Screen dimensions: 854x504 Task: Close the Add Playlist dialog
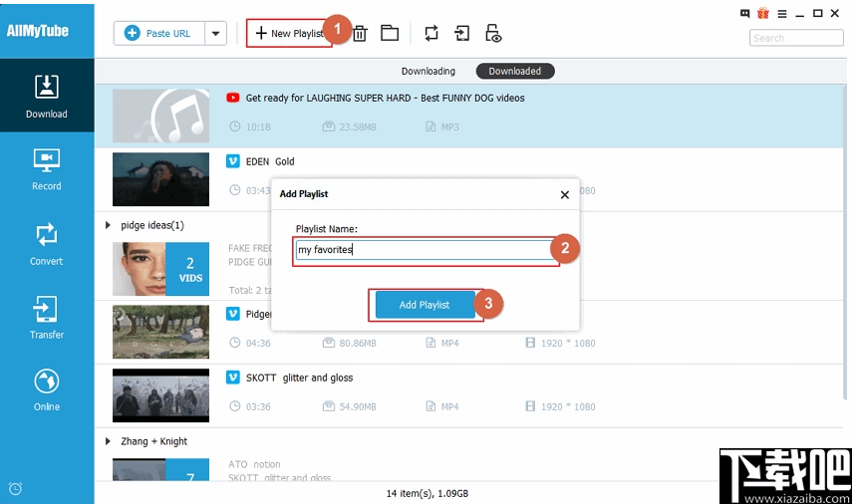(x=565, y=194)
